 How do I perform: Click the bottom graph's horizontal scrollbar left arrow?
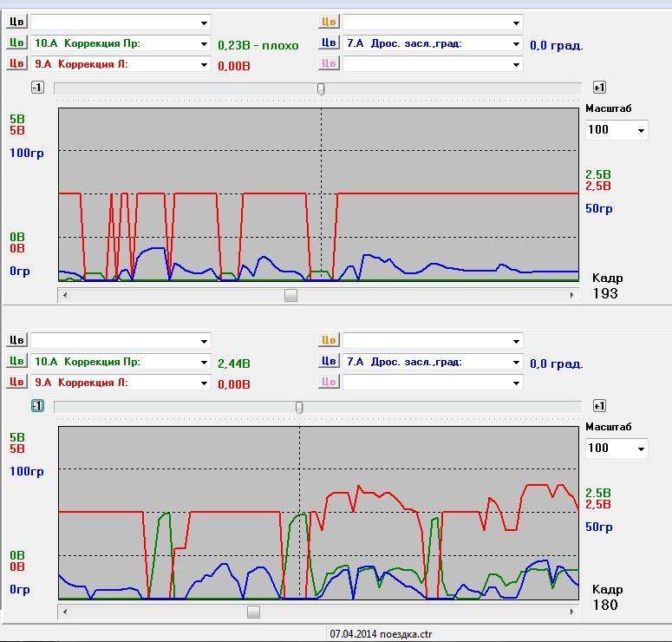(x=65, y=612)
